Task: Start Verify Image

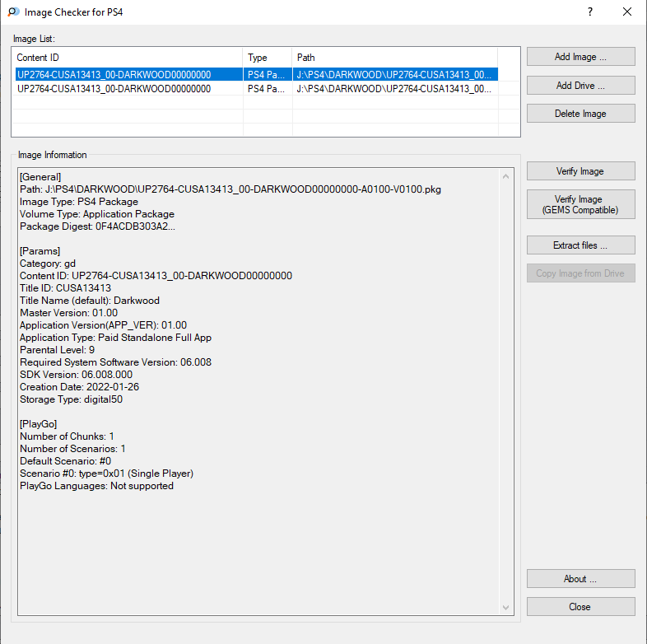Action: point(580,171)
